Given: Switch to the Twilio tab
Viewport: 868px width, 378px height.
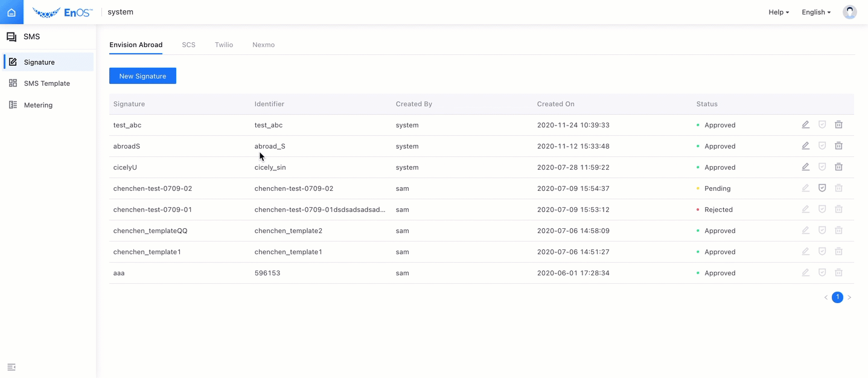Looking at the screenshot, I should (223, 45).
